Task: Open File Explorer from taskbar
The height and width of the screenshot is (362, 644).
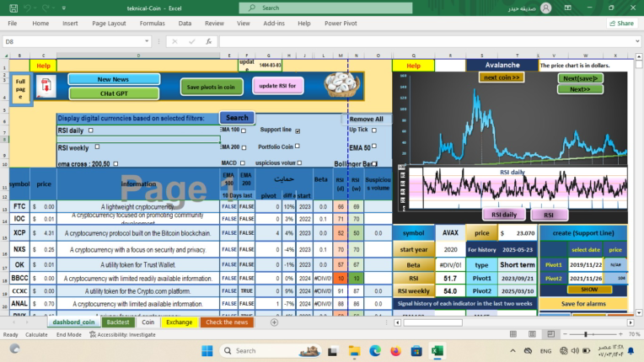Action: (354, 351)
